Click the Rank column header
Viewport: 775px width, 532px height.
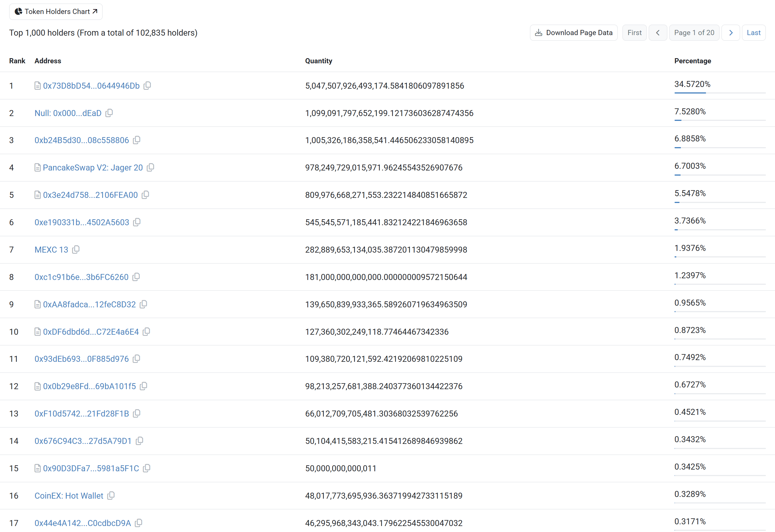click(17, 61)
